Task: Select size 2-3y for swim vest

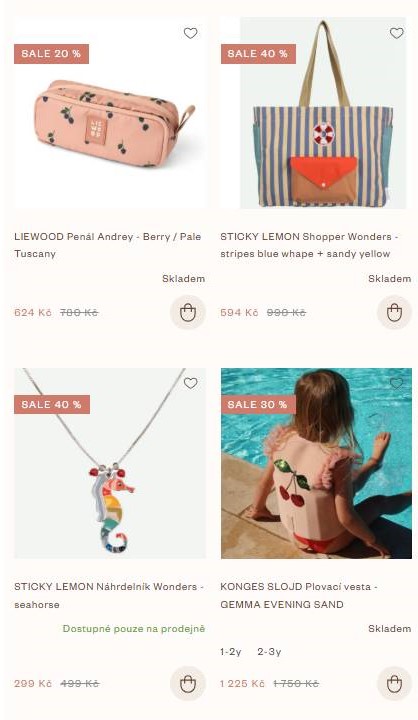Action: click(269, 652)
